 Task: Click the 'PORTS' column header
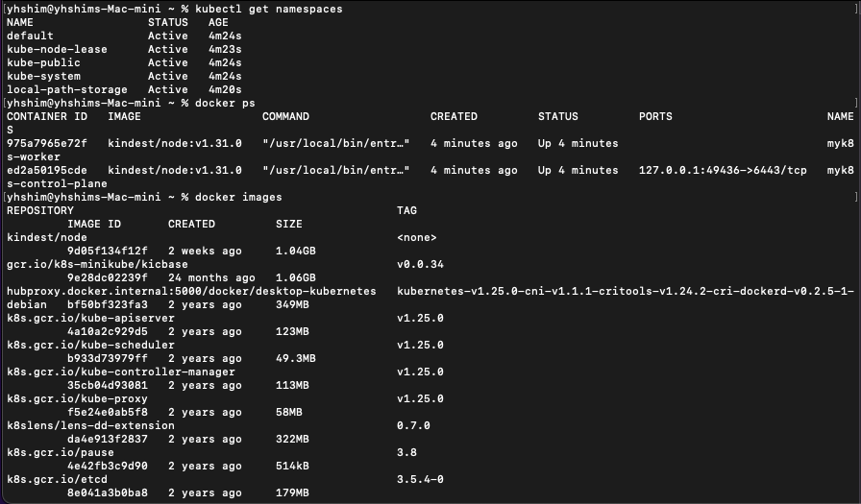click(655, 116)
